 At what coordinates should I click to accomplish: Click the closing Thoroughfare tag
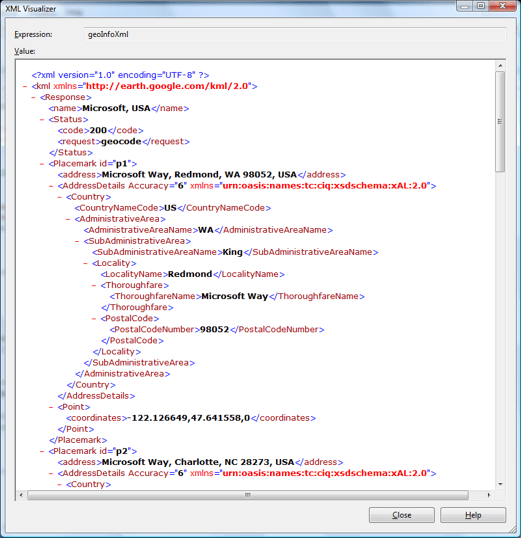(x=137, y=307)
